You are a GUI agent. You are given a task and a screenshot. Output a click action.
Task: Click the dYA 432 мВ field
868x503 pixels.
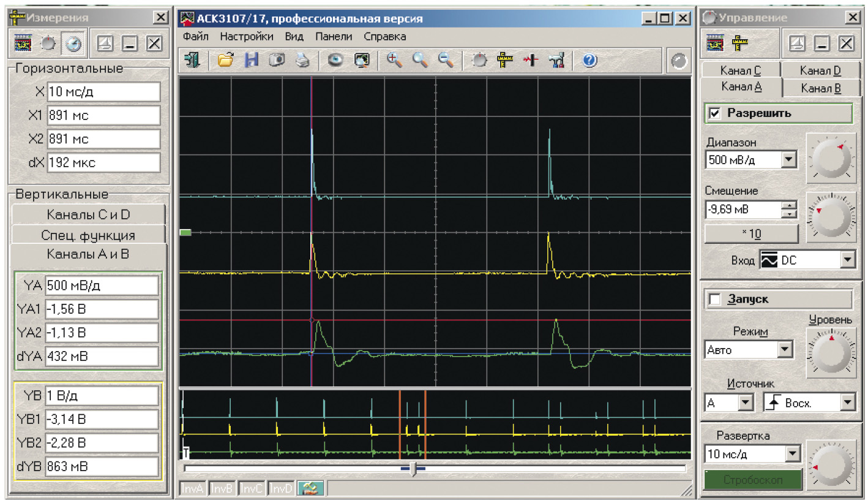[x=102, y=357]
